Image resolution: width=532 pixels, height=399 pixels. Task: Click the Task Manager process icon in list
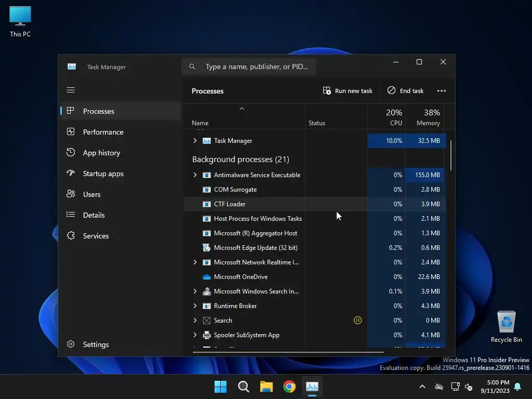(207, 140)
